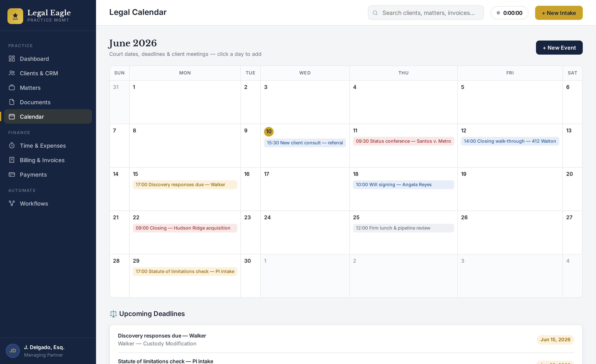Screen dimensions: 596x364
Task: Open the Workflows page
Action: 48,204
